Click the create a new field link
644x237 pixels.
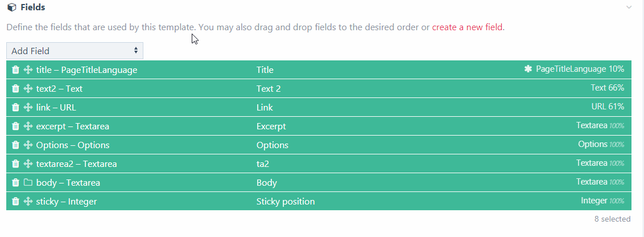467,27
